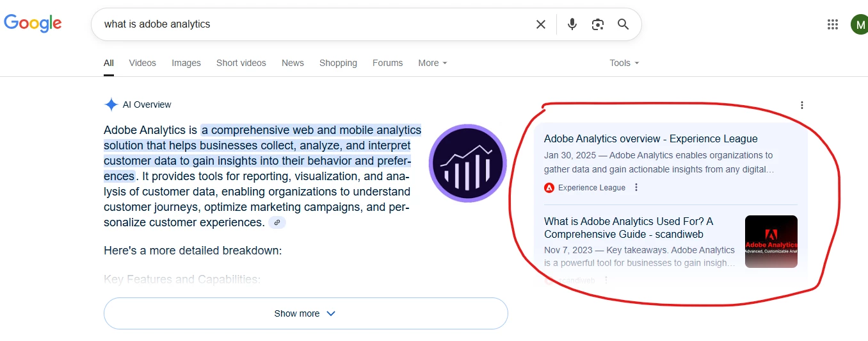Open the Google apps grid icon
This screenshot has width=868, height=341.
833,24
